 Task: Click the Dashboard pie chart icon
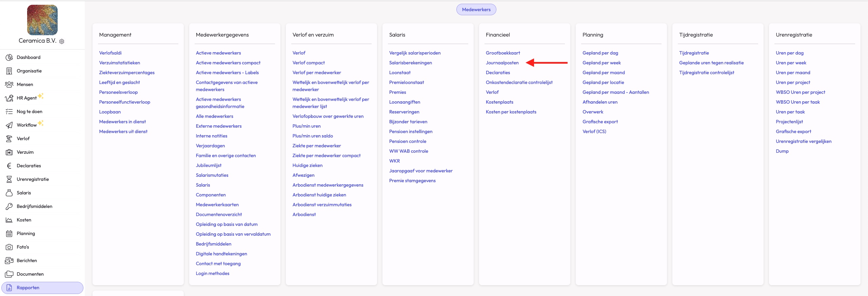[9, 57]
